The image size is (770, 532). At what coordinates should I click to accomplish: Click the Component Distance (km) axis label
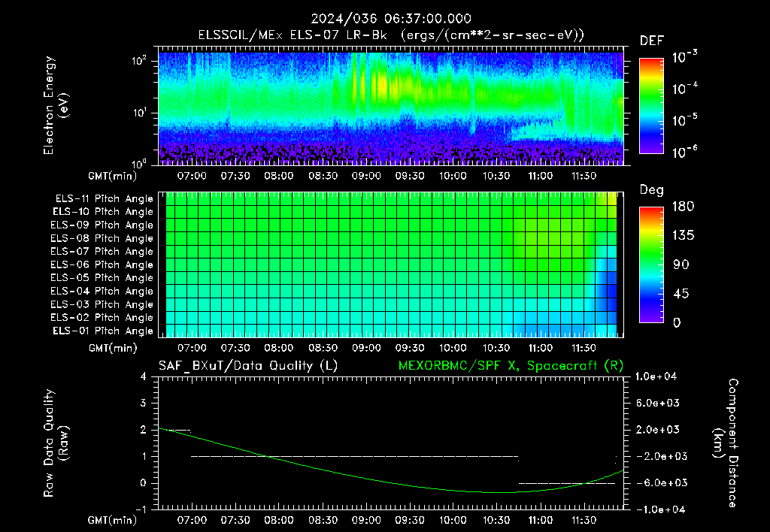726,443
